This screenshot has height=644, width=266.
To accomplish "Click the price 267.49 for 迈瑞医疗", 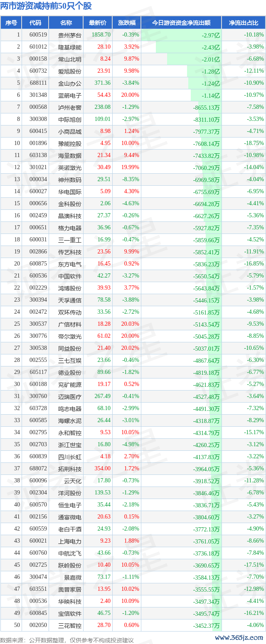I will [x=103, y=396].
